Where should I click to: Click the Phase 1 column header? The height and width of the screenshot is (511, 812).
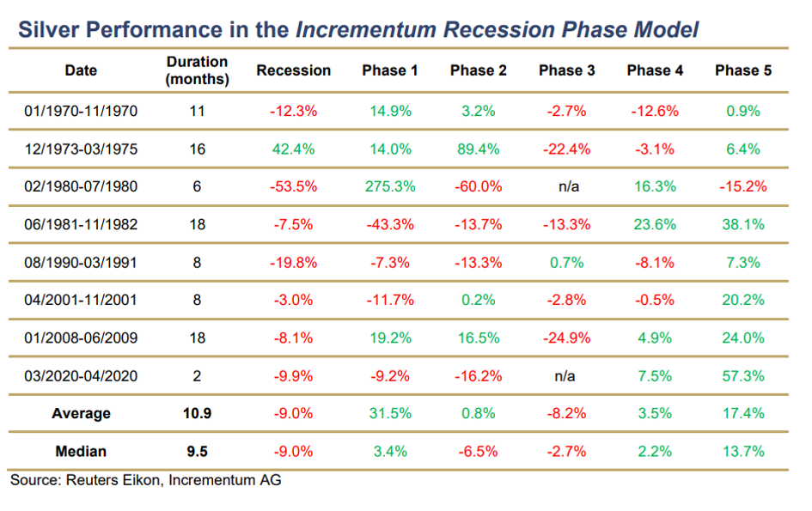[389, 70]
